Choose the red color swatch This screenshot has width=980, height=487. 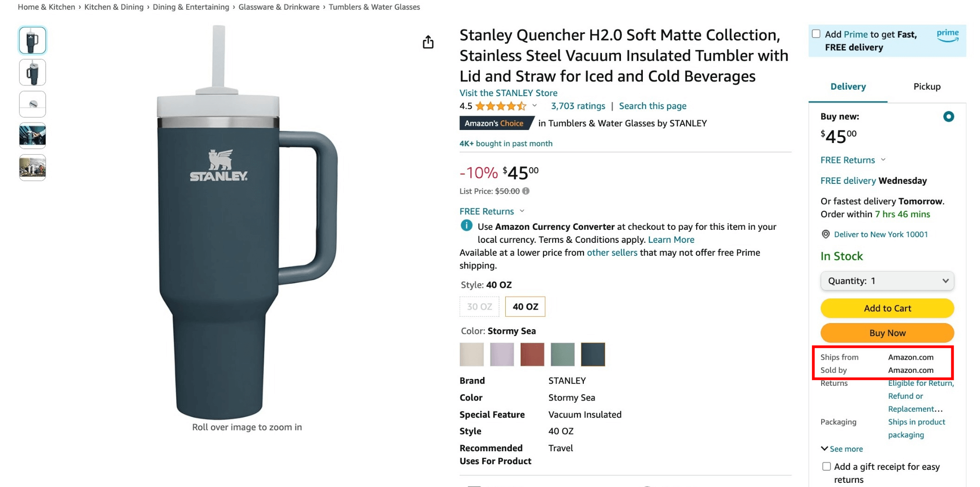tap(532, 355)
